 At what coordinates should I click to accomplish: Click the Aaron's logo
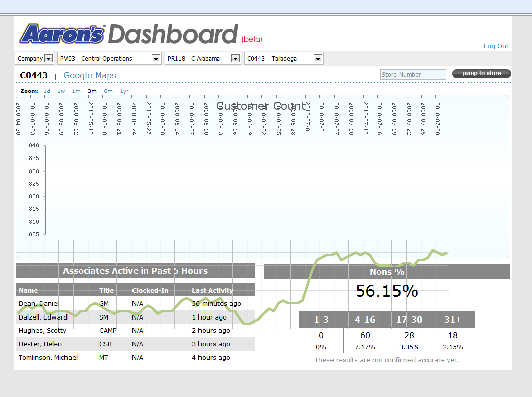coord(62,34)
